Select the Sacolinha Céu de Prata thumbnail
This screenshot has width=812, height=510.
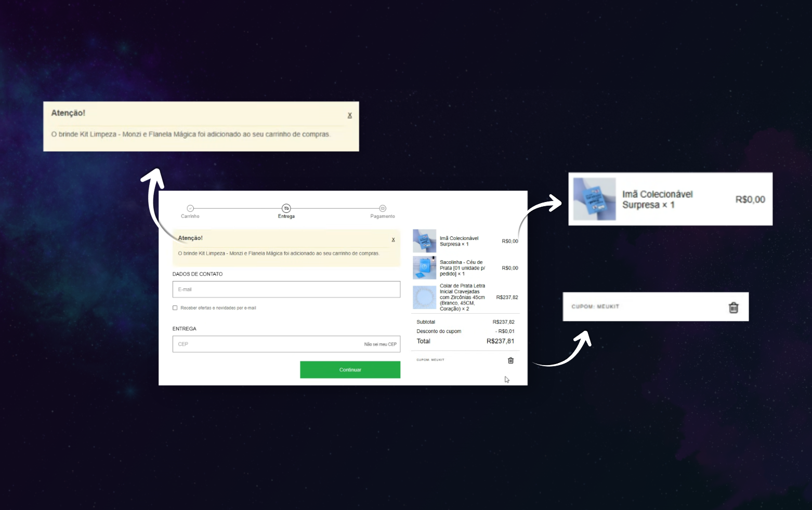(x=424, y=268)
